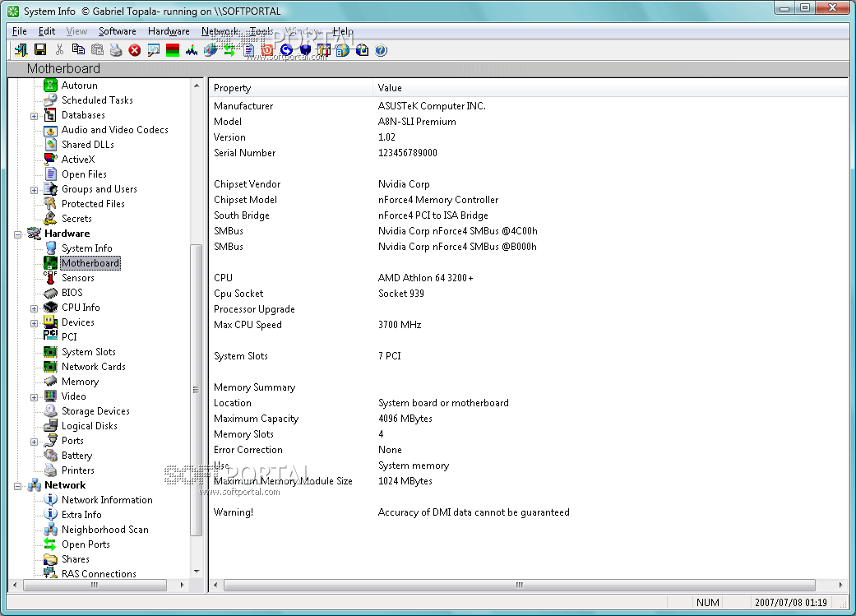This screenshot has height=616, width=856.
Task: Open the Software menu
Action: coord(118,31)
